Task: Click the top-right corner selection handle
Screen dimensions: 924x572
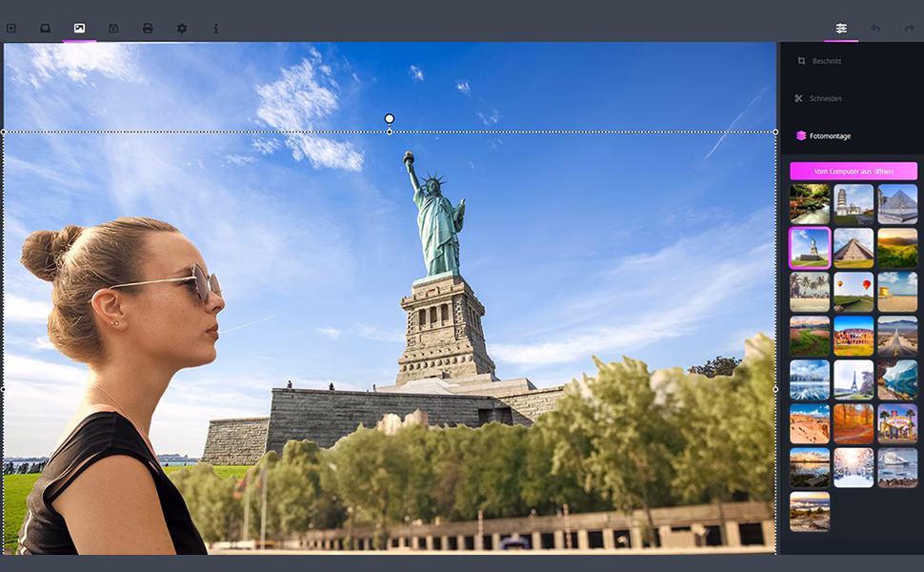Action: click(775, 133)
